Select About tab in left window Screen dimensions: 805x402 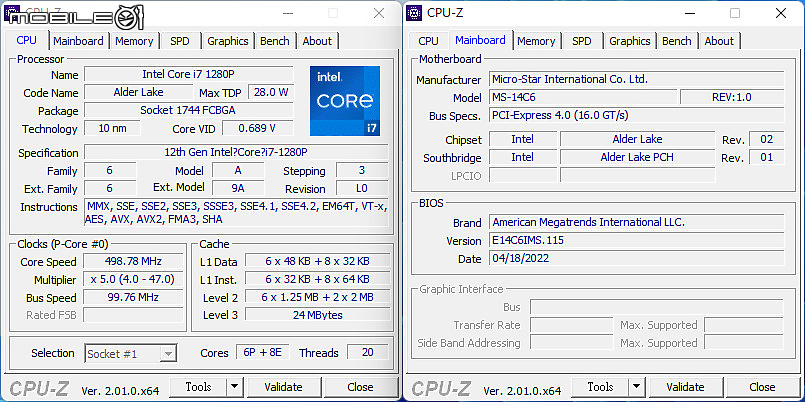point(317,41)
